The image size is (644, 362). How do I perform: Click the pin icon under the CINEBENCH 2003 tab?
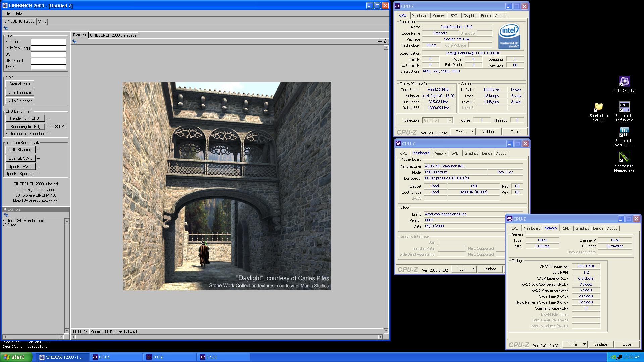[x=6, y=28]
